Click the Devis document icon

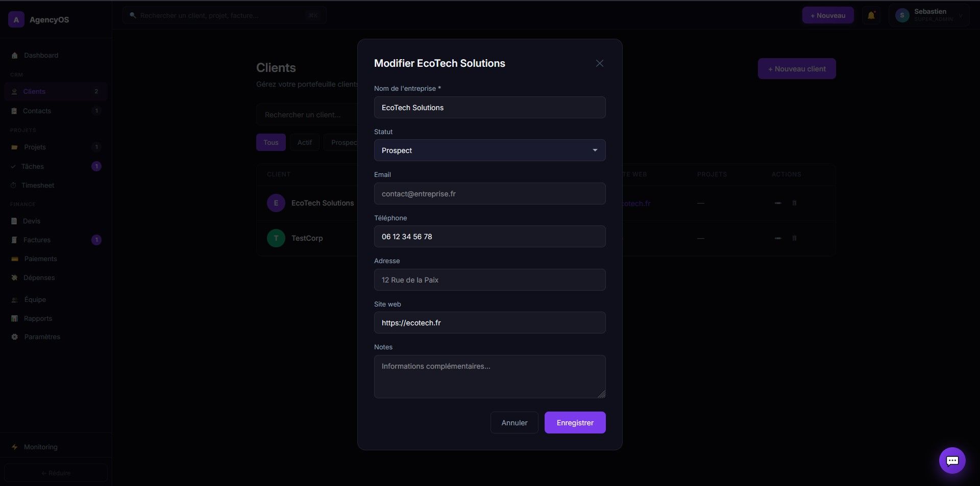(x=14, y=221)
